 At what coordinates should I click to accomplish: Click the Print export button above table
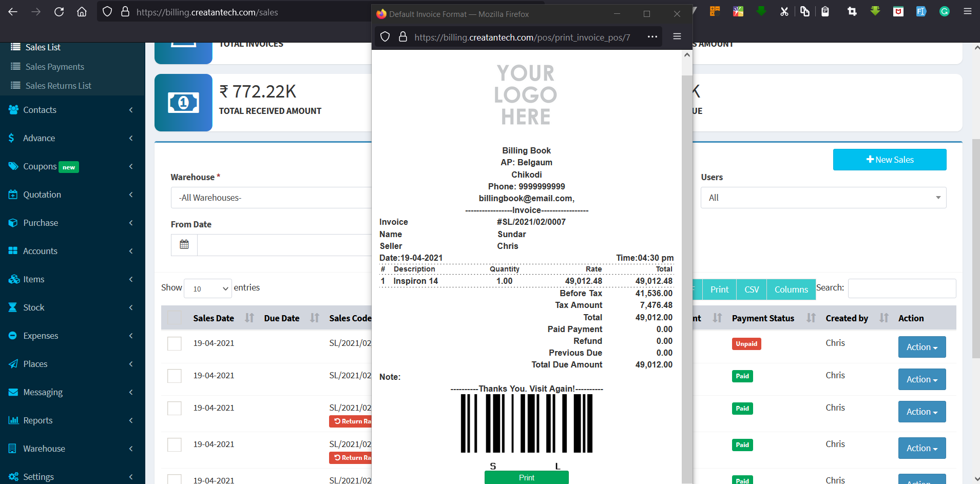(x=719, y=289)
